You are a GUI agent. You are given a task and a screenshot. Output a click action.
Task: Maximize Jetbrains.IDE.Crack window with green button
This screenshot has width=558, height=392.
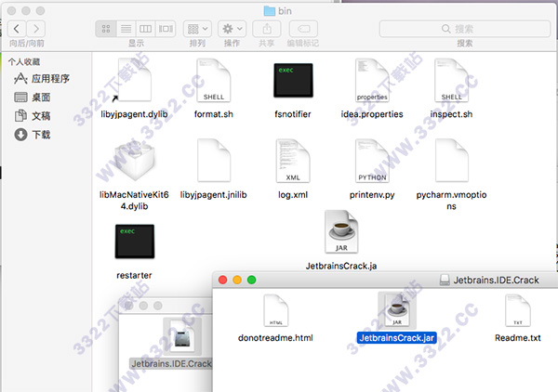[x=252, y=280]
